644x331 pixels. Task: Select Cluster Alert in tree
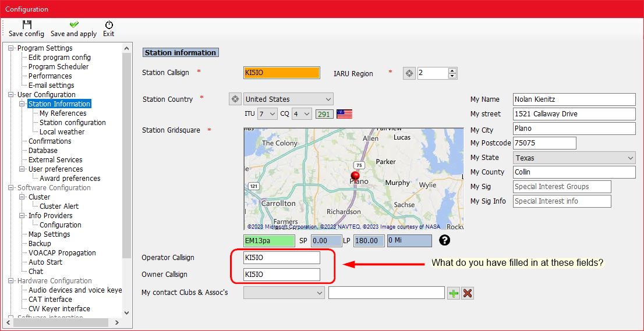59,207
